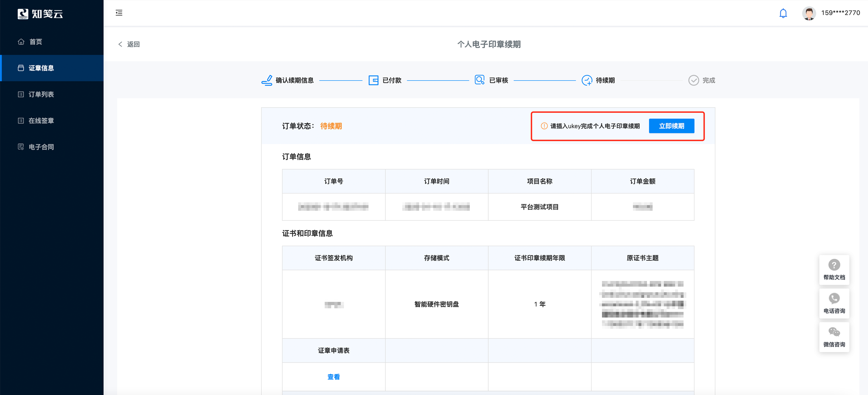Click the 订单号 column header
Viewport: 868px width, 395px height.
tap(334, 181)
